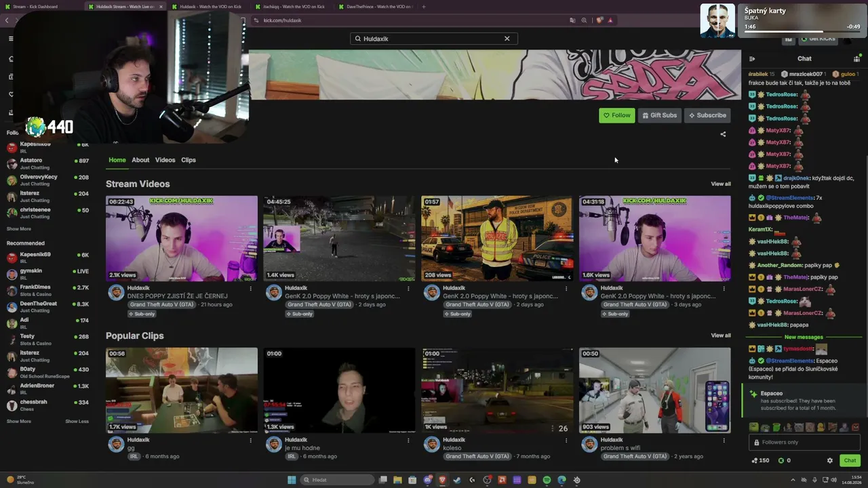Viewport: 868px width, 488px height.
Task: Show Less recommended channels
Action: [x=77, y=422]
